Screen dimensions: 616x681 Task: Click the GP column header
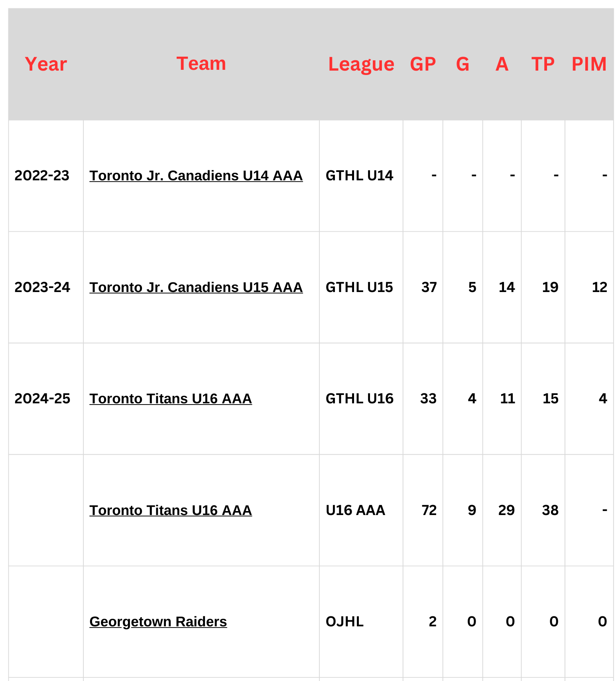[x=423, y=64]
